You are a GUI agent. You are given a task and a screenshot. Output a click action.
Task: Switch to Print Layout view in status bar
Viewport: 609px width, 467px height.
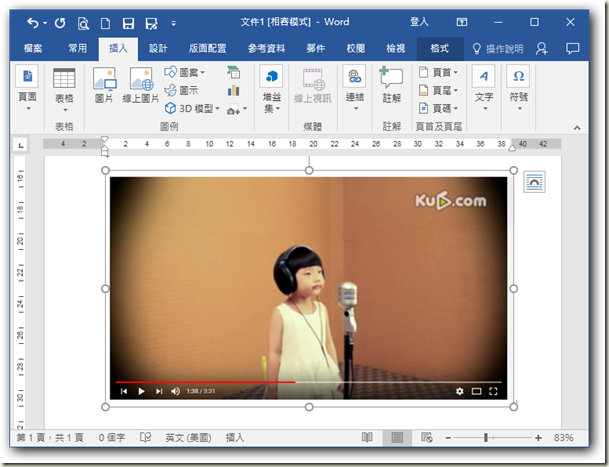point(397,438)
